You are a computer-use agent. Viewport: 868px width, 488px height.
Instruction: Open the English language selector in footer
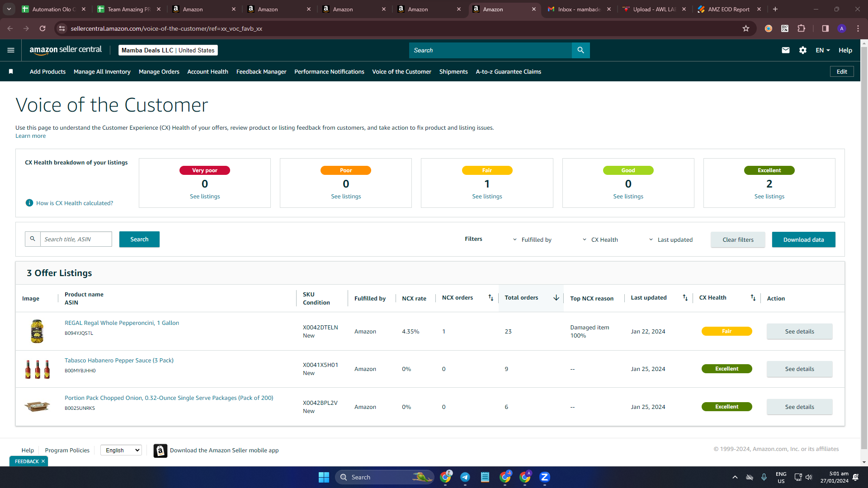pyautogui.click(x=121, y=450)
